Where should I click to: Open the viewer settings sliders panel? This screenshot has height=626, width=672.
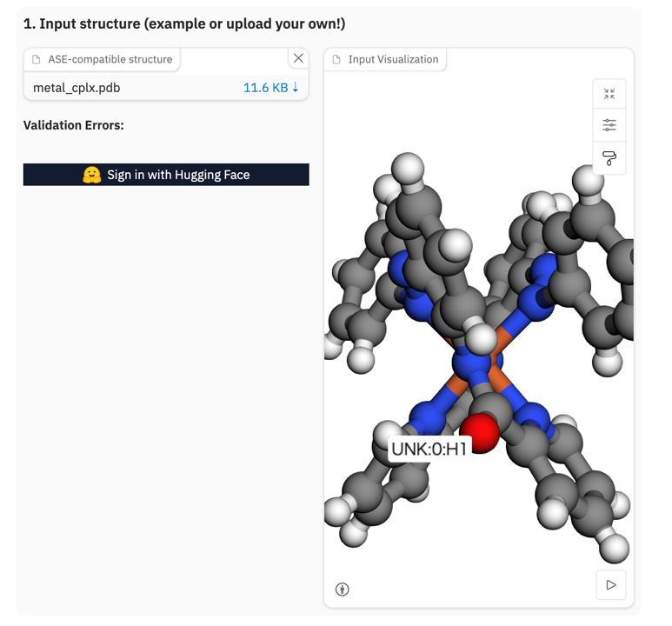click(x=609, y=126)
